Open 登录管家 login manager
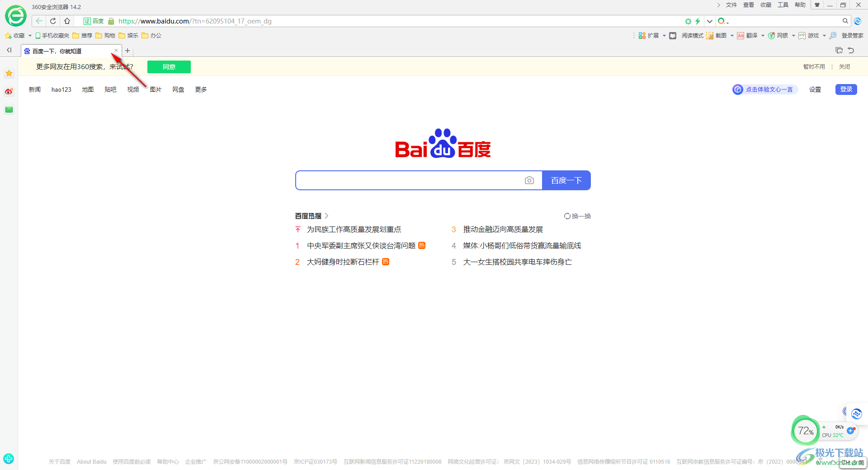The width and height of the screenshot is (868, 470). click(x=847, y=35)
